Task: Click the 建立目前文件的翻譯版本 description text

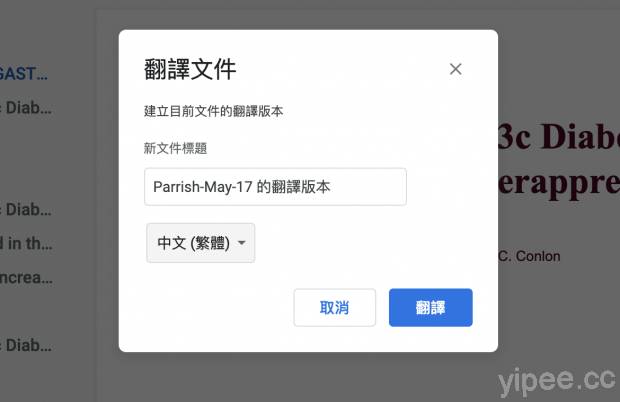Action: tap(214, 111)
